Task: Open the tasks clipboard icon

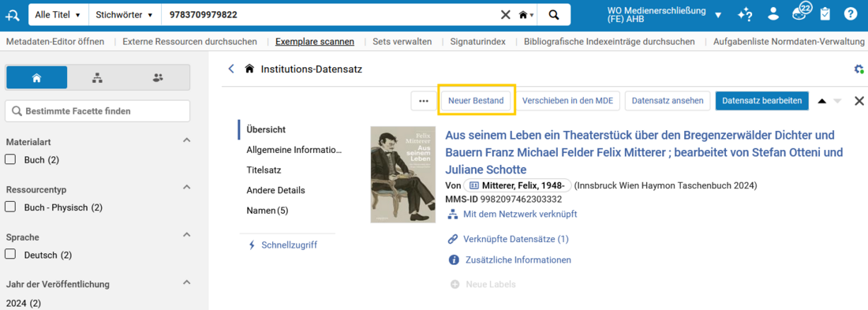Action: (825, 14)
